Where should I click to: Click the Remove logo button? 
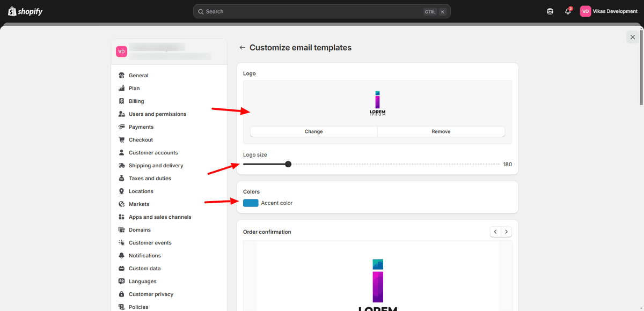441,131
